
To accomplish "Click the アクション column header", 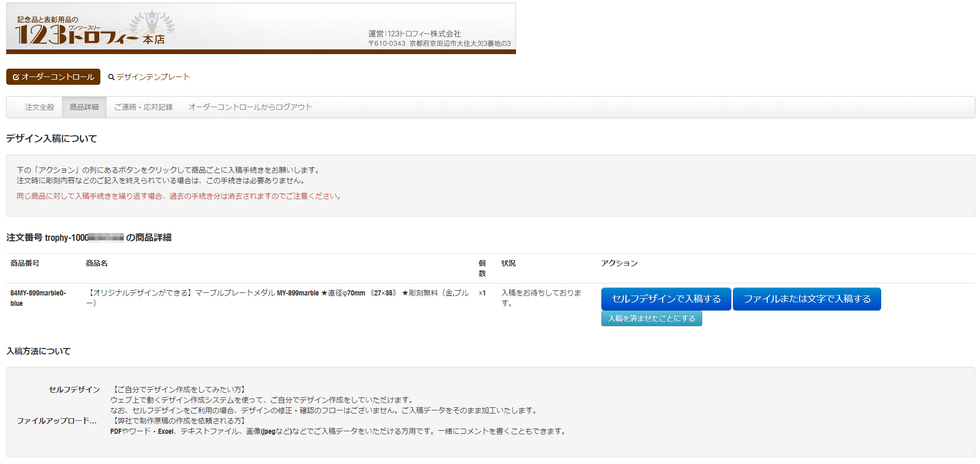I will 619,263.
